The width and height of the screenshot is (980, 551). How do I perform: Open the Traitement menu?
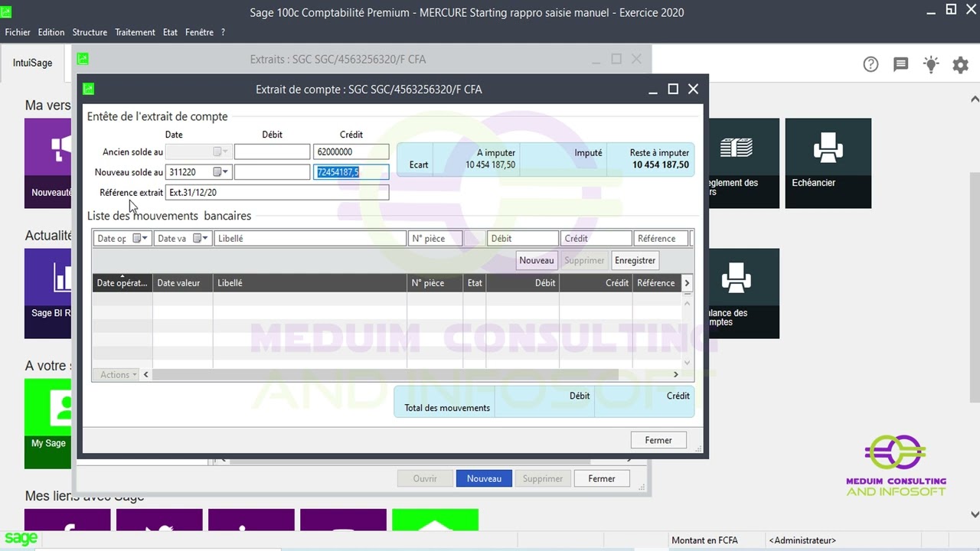click(x=135, y=32)
